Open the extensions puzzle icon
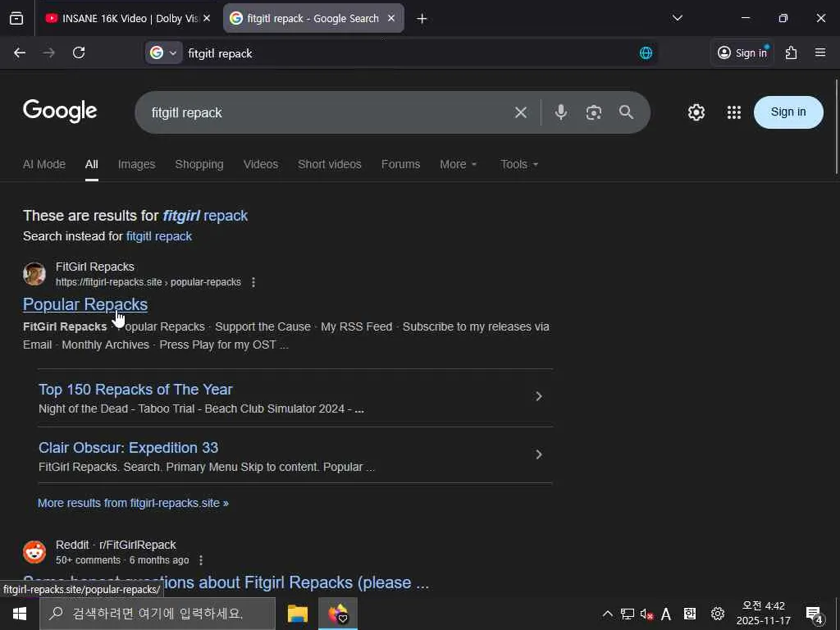840x630 pixels. click(x=792, y=52)
